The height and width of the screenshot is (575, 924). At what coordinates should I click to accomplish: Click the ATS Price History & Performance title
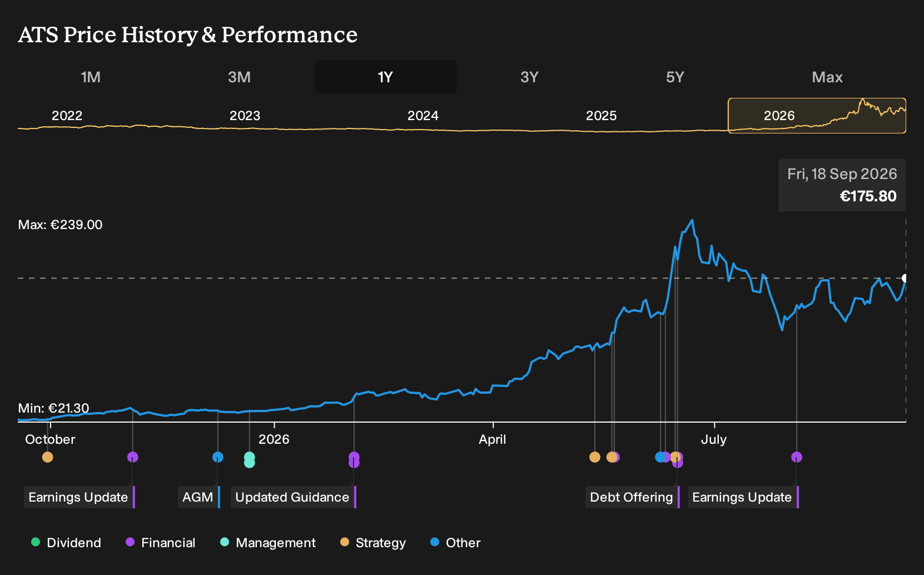tap(188, 34)
